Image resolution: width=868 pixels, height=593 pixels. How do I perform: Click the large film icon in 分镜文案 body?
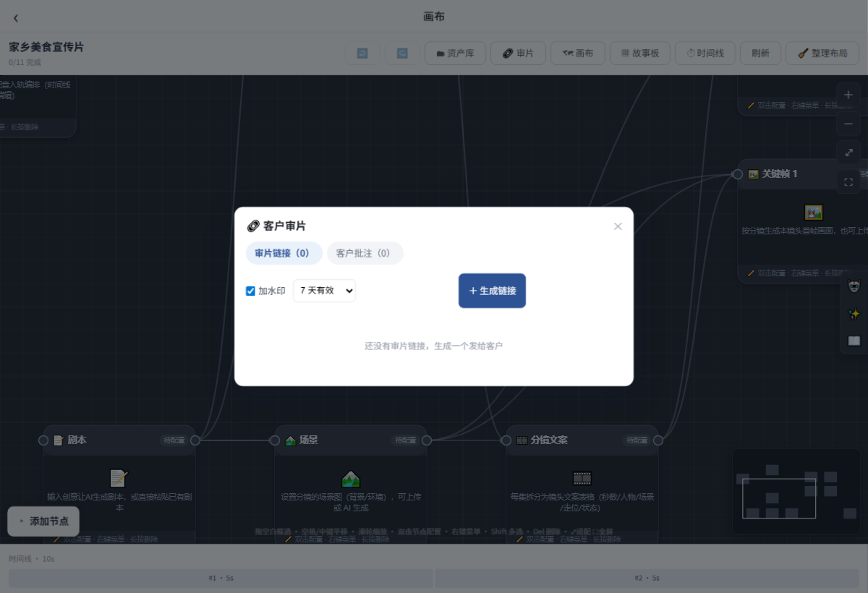point(582,479)
